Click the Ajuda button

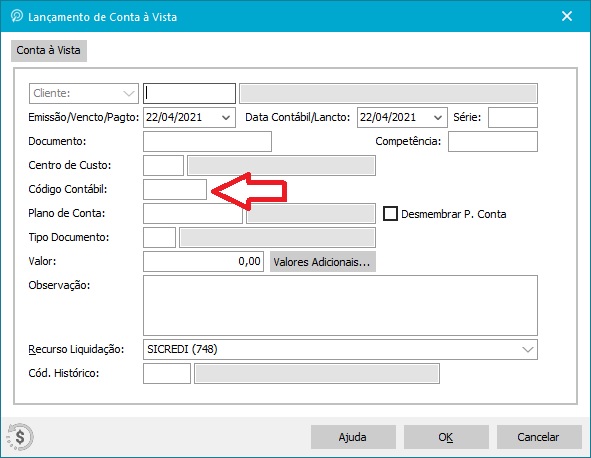353,437
